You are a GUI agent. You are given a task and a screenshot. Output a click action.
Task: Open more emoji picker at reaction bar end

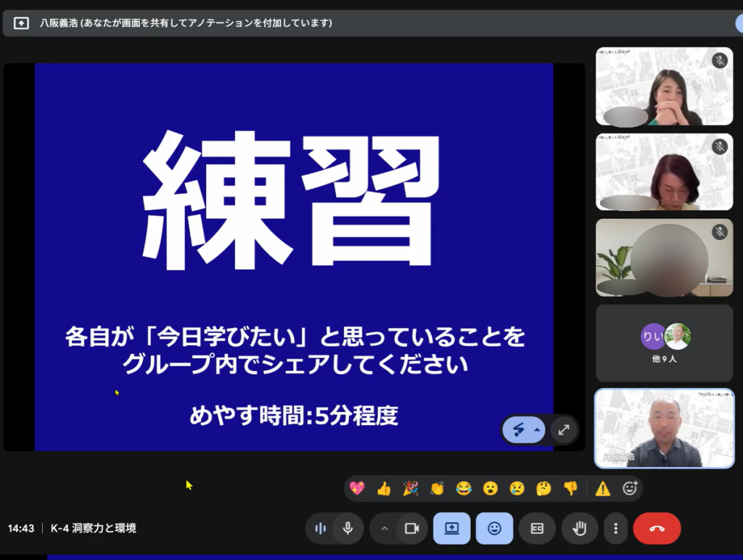(x=630, y=488)
